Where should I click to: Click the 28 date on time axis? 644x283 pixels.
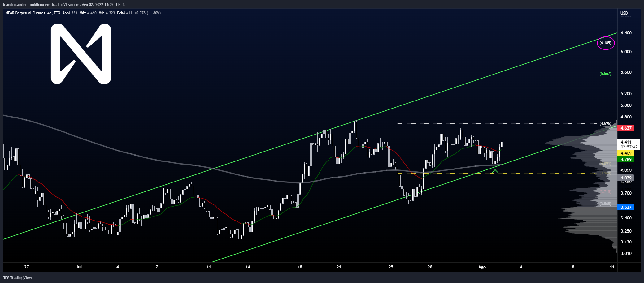(430, 267)
